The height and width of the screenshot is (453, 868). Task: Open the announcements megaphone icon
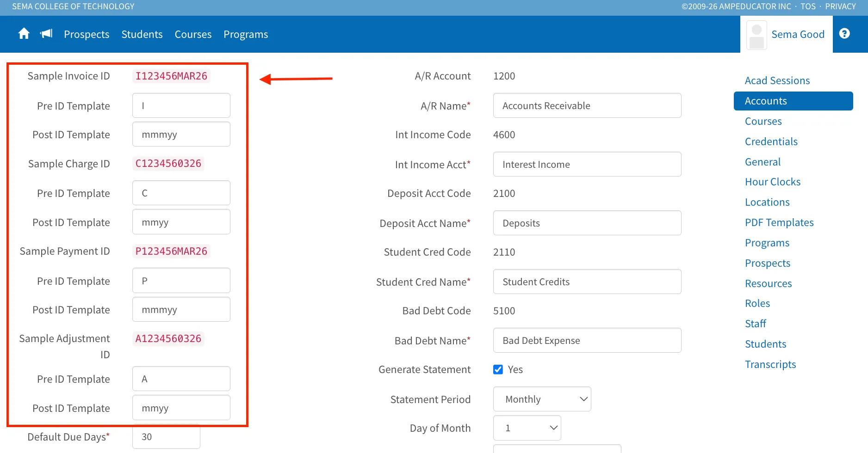pos(46,34)
